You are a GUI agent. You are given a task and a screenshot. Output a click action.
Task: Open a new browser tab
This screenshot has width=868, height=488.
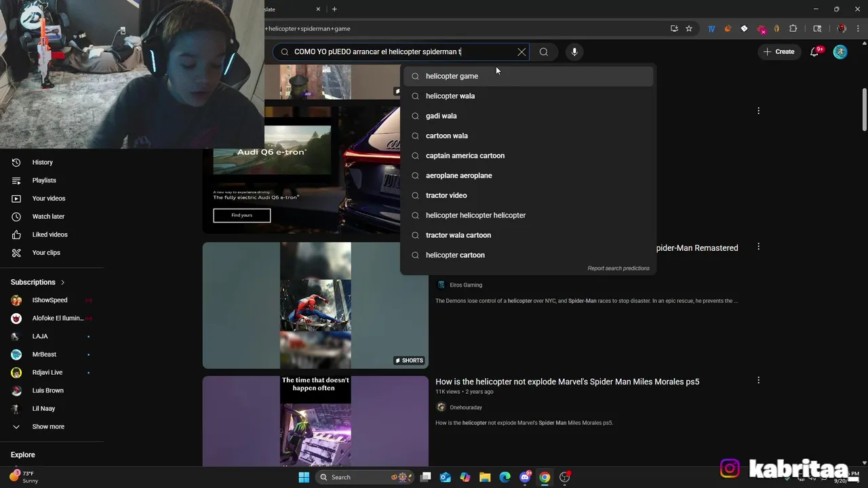point(334,9)
